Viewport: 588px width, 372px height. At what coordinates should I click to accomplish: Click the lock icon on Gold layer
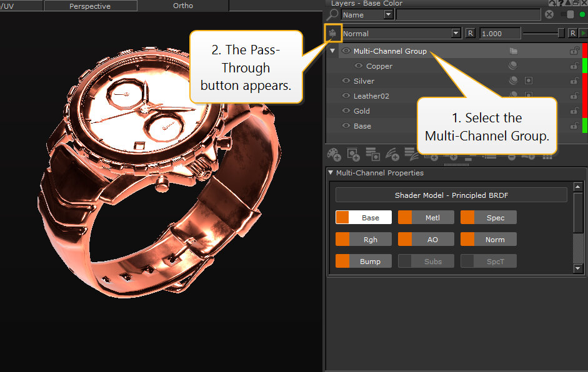[x=574, y=111]
